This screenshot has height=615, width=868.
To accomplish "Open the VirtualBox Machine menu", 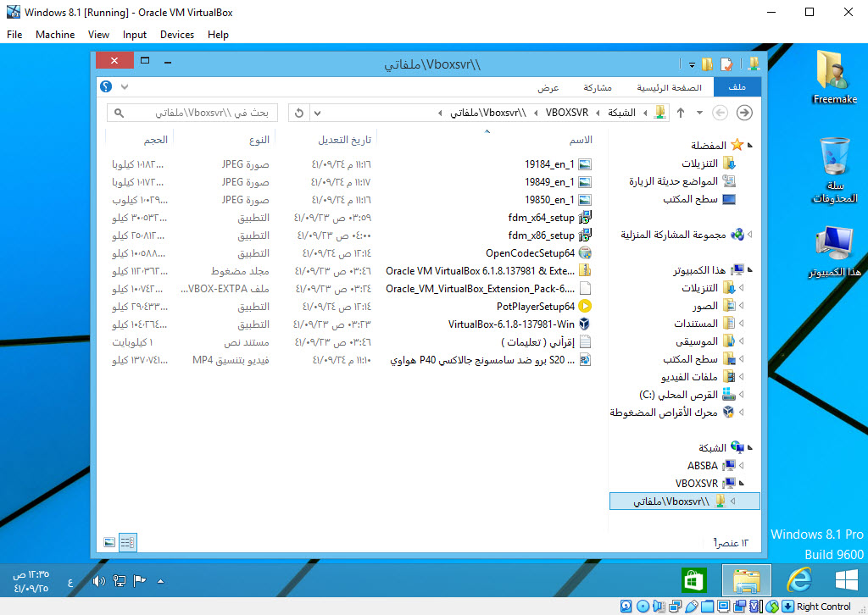I will tap(55, 34).
